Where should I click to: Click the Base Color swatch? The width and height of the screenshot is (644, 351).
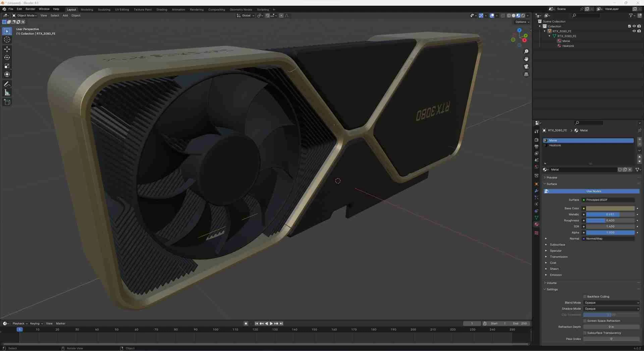pyautogui.click(x=610, y=208)
